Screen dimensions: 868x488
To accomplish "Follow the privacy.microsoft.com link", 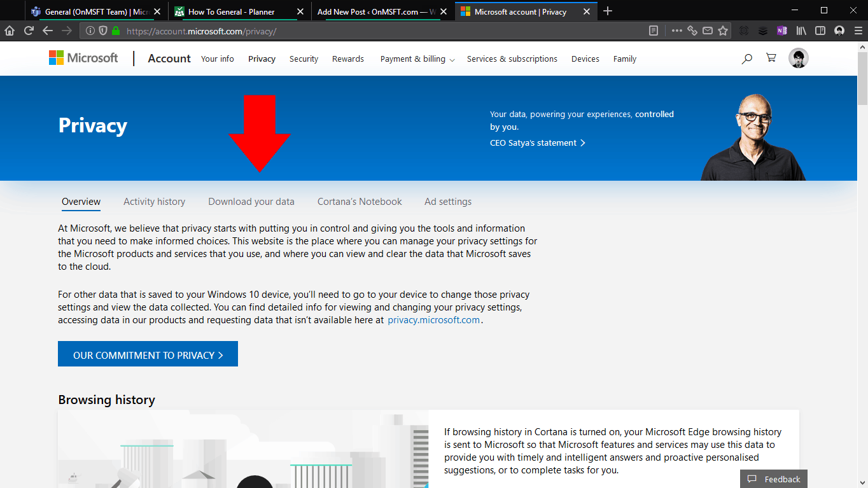I will 434,320.
